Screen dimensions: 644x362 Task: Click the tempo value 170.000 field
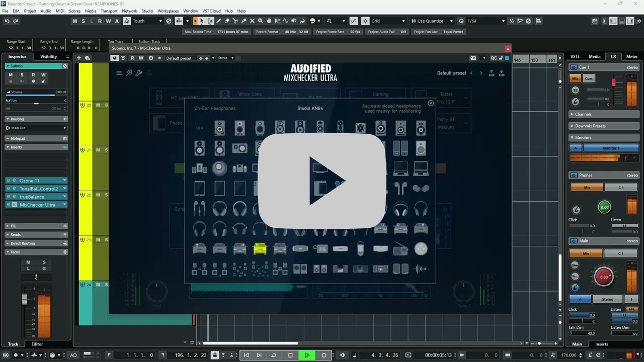point(569,355)
